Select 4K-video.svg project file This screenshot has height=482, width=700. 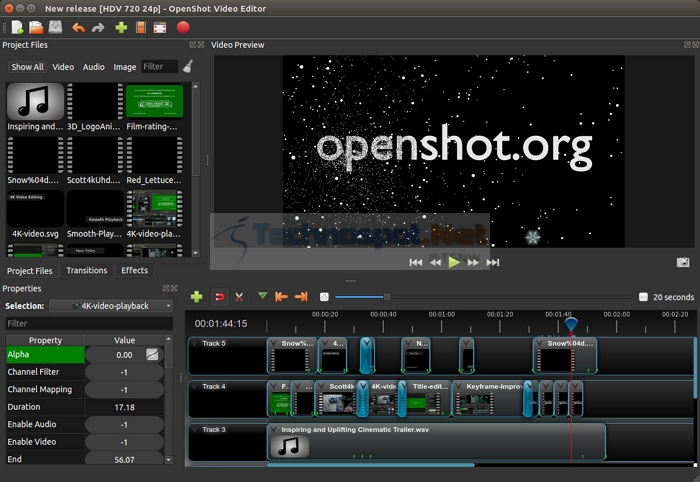pos(35,214)
